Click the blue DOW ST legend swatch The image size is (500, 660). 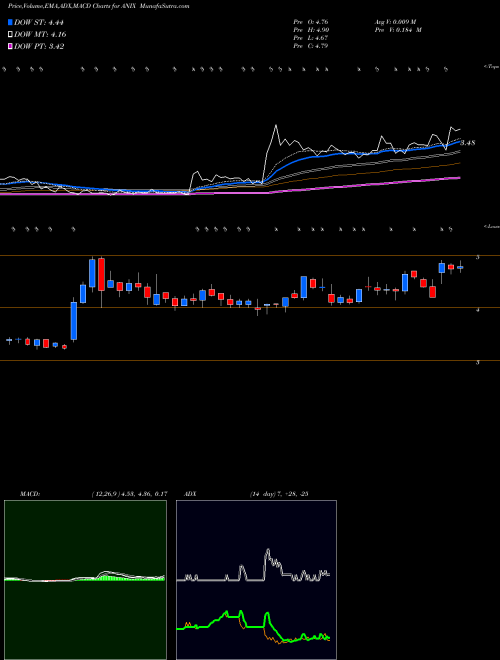coord(10,22)
